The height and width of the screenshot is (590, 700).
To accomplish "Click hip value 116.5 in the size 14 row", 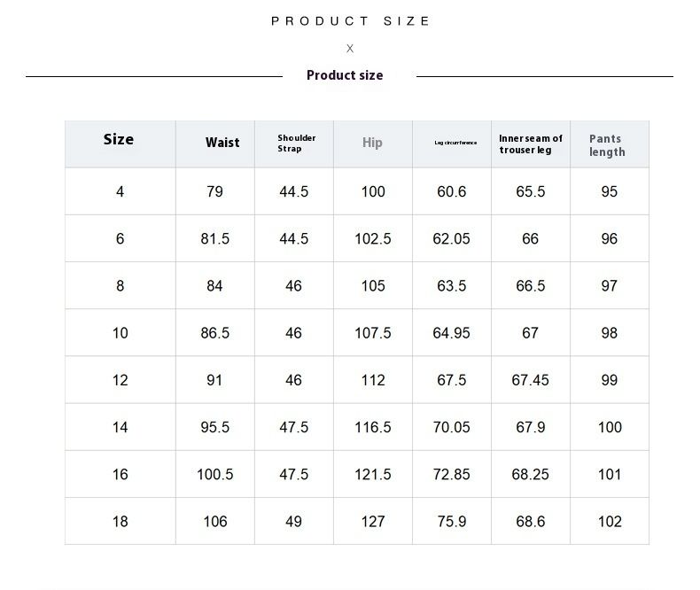I will 373,427.
